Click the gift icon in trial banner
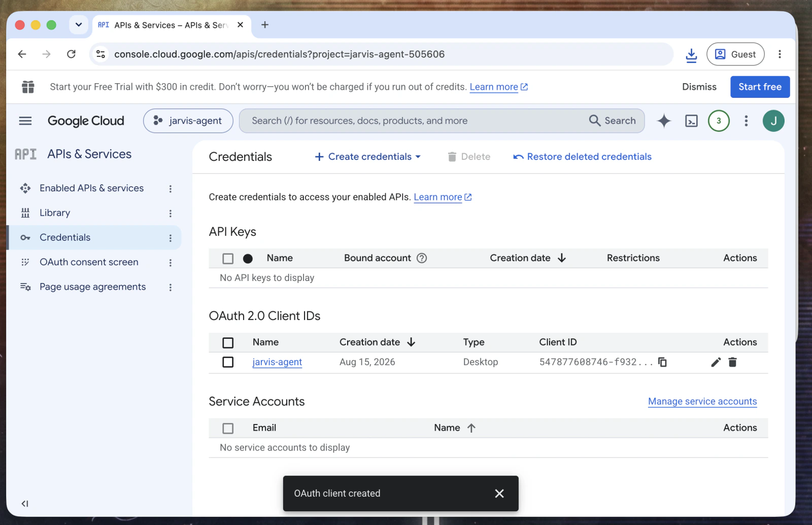812x525 pixels. (x=28, y=87)
